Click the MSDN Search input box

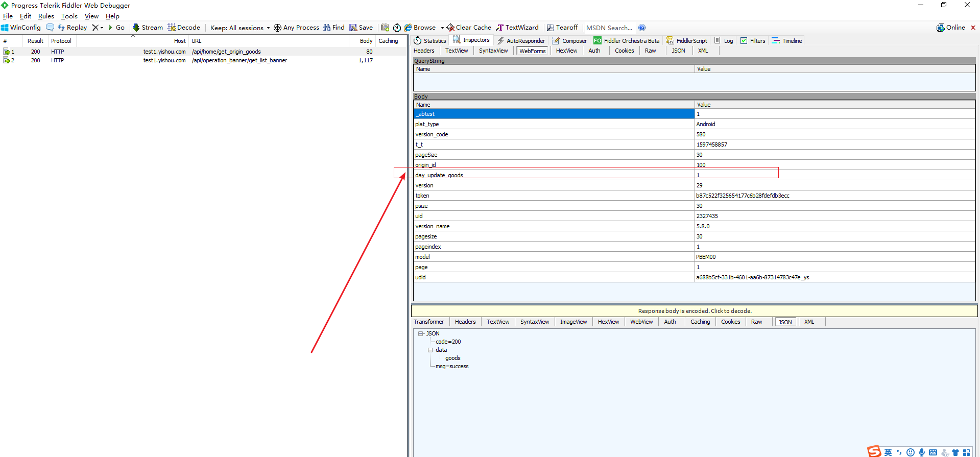[x=610, y=28]
